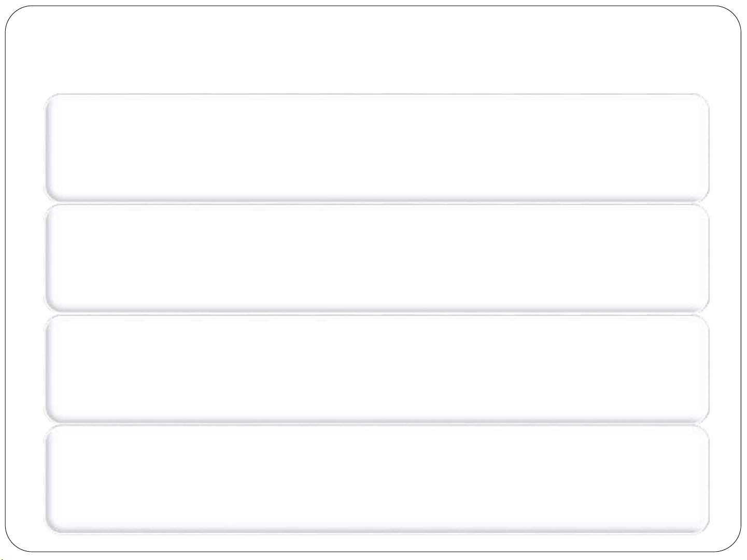Select the second empty rounded box

(377, 259)
